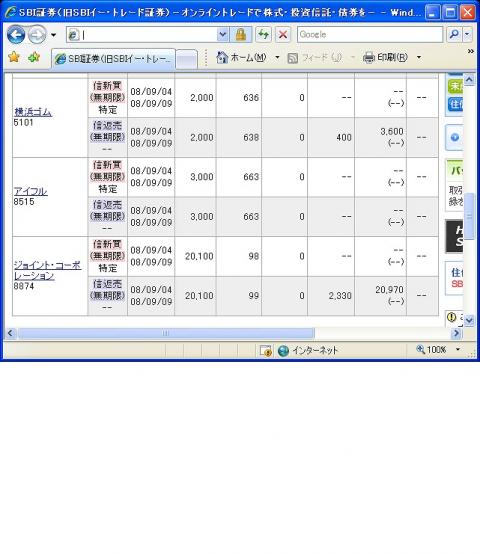The image size is (480, 554).
Task: Refresh the page with green arrows icon
Action: click(263, 35)
